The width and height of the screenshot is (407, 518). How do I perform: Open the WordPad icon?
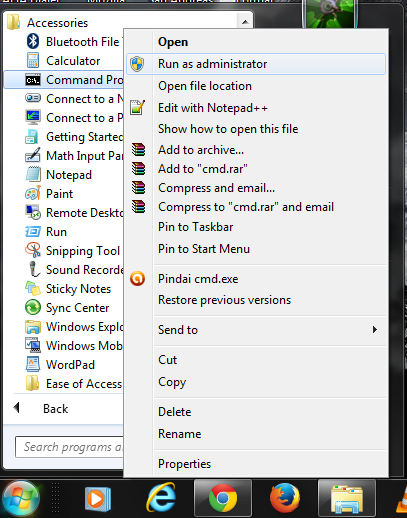[x=33, y=364]
